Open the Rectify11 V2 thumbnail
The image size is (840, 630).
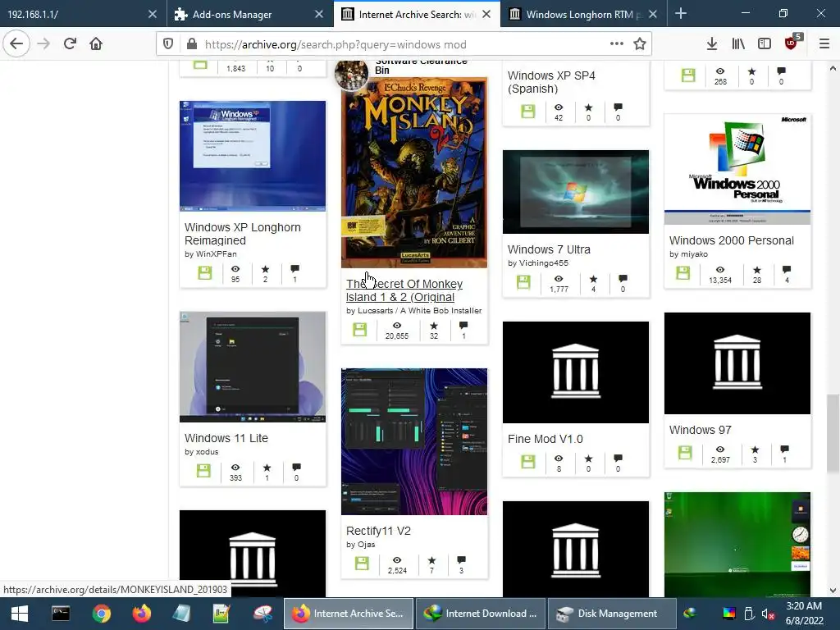pos(414,441)
